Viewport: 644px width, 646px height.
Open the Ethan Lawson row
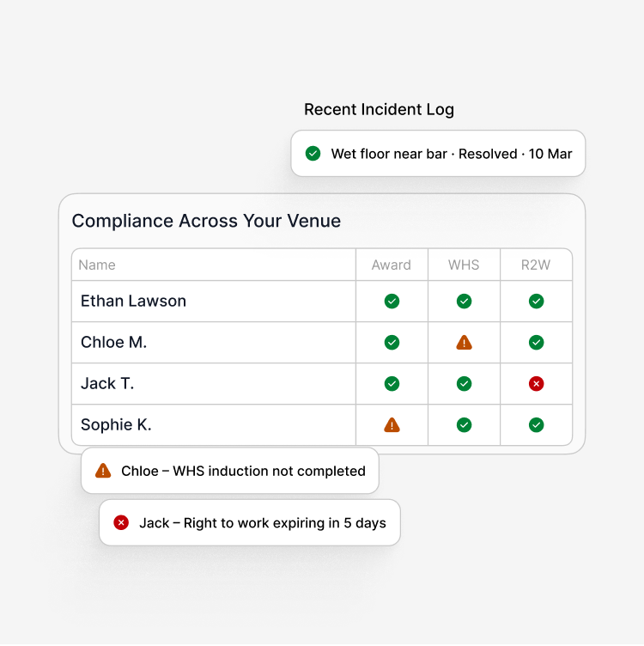click(322, 302)
